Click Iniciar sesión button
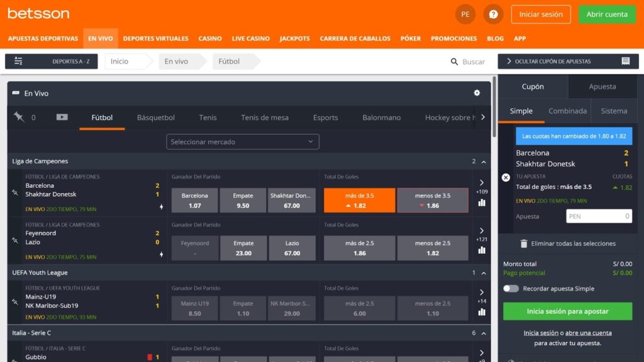The width and height of the screenshot is (644, 362). [x=541, y=14]
